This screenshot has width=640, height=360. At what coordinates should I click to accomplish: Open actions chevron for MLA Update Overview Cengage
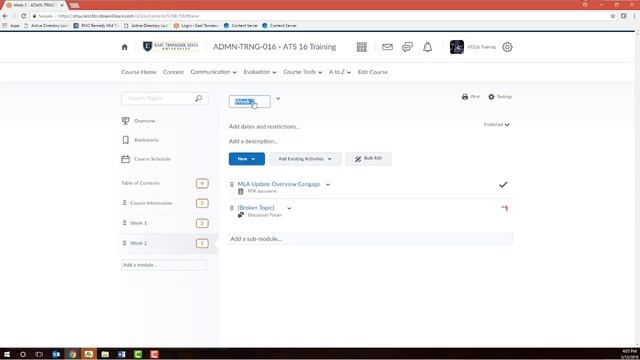click(328, 184)
